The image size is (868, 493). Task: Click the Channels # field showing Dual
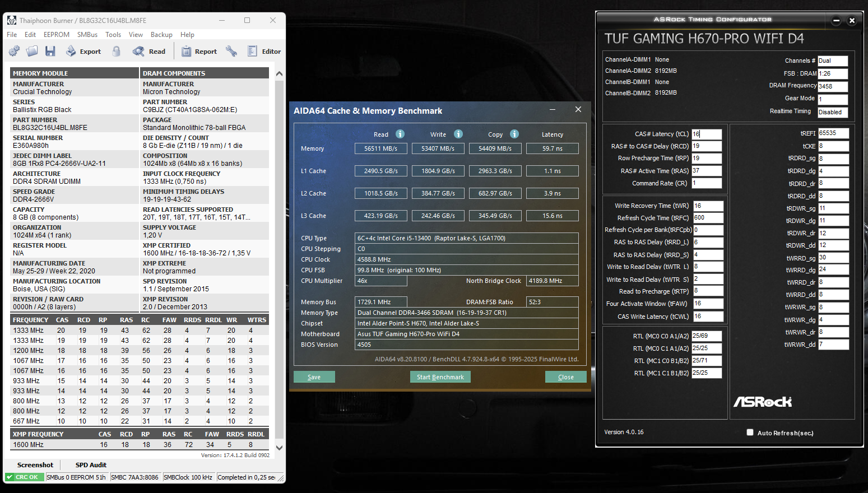[833, 61]
